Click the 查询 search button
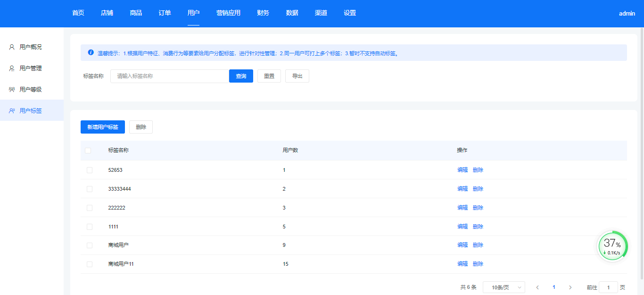644x295 pixels. 241,76
